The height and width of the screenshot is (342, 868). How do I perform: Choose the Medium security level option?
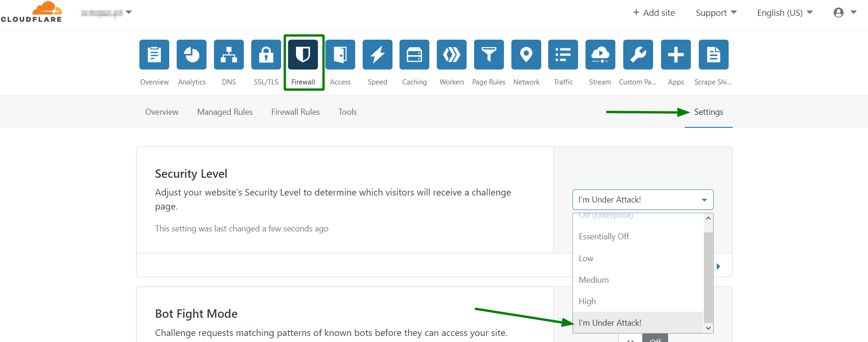[593, 280]
